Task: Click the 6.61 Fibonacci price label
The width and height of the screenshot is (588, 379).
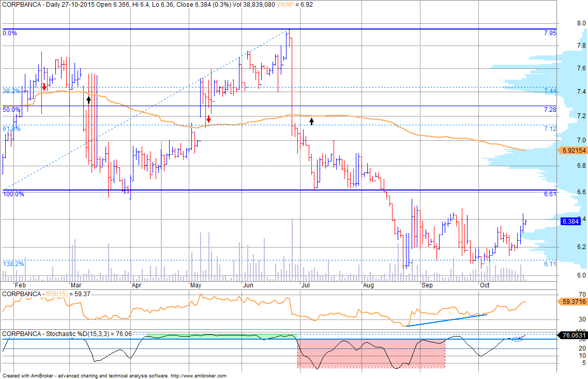Action: [x=550, y=194]
